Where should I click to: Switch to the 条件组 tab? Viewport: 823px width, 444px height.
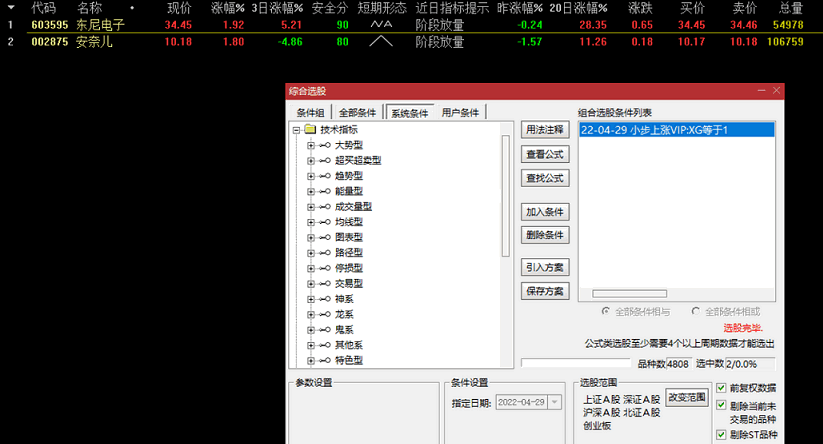point(310,112)
